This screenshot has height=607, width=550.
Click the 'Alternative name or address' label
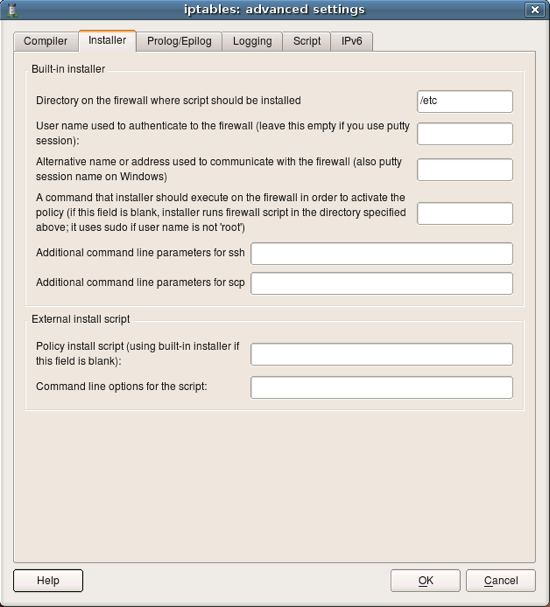tap(219, 169)
